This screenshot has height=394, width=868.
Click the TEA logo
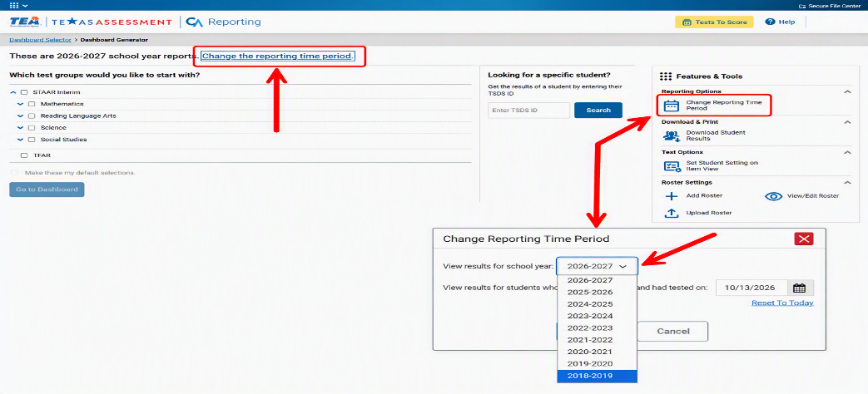click(24, 22)
